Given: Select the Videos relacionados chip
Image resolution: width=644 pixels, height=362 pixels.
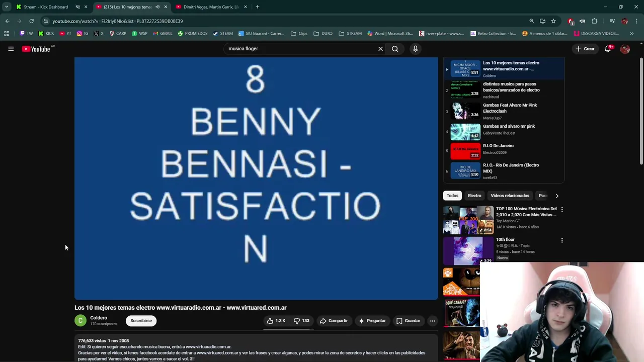Looking at the screenshot, I should coord(510,196).
